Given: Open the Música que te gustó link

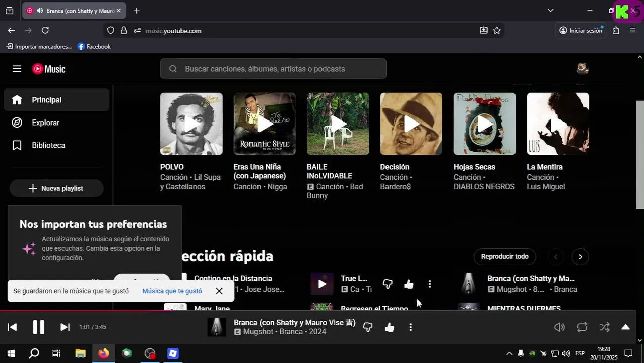Looking at the screenshot, I should click(x=172, y=291).
